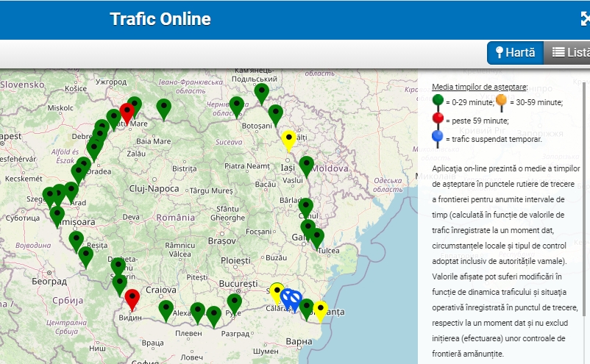Image resolution: width=590 pixels, height=364 pixels.
Task: Open the green marker near Ruse
Action: (x=235, y=302)
